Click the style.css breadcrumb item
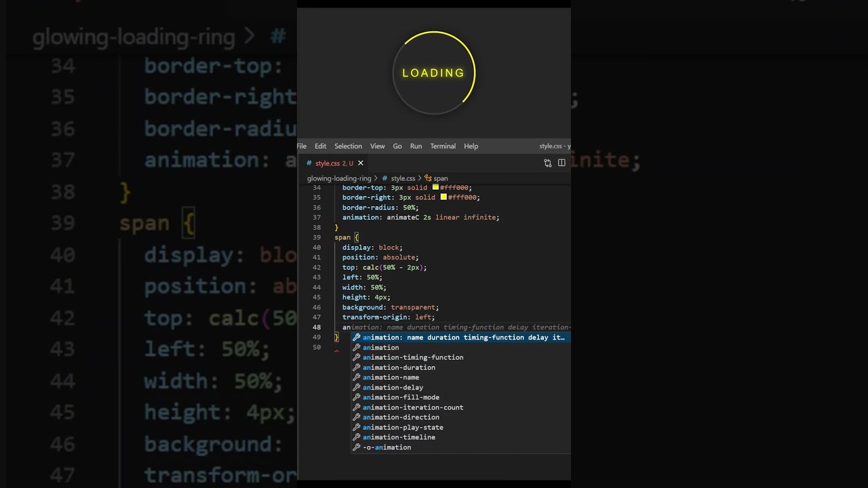This screenshot has height=488, width=868. click(x=403, y=178)
